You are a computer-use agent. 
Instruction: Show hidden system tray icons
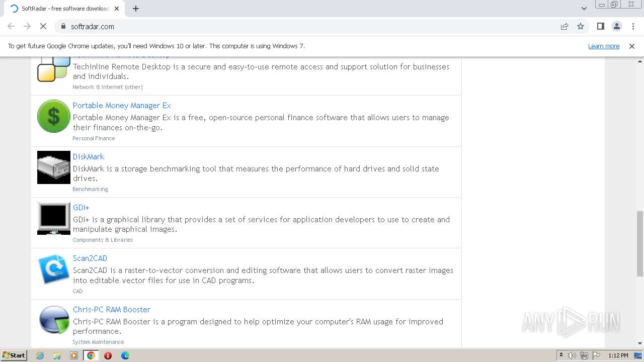(x=561, y=355)
